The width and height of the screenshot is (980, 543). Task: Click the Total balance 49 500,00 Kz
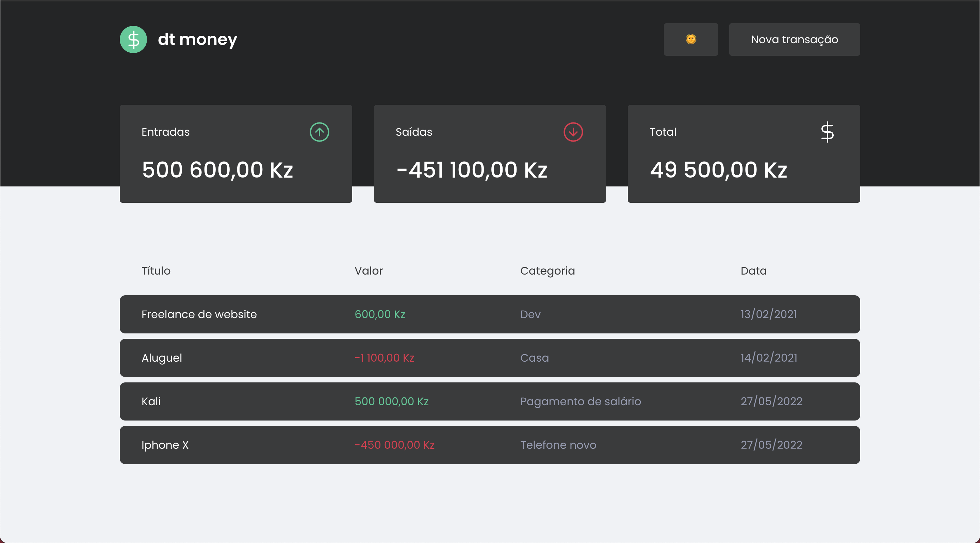pos(718,169)
